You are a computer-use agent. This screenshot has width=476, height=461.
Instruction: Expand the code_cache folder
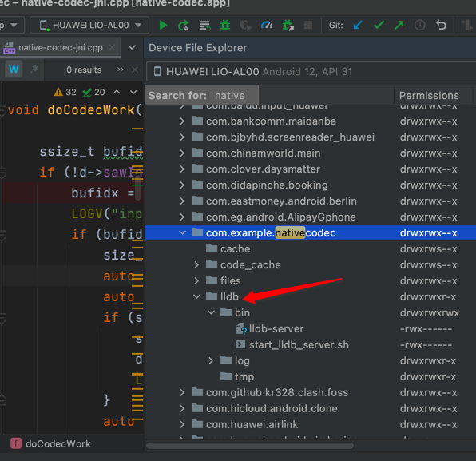click(x=196, y=264)
